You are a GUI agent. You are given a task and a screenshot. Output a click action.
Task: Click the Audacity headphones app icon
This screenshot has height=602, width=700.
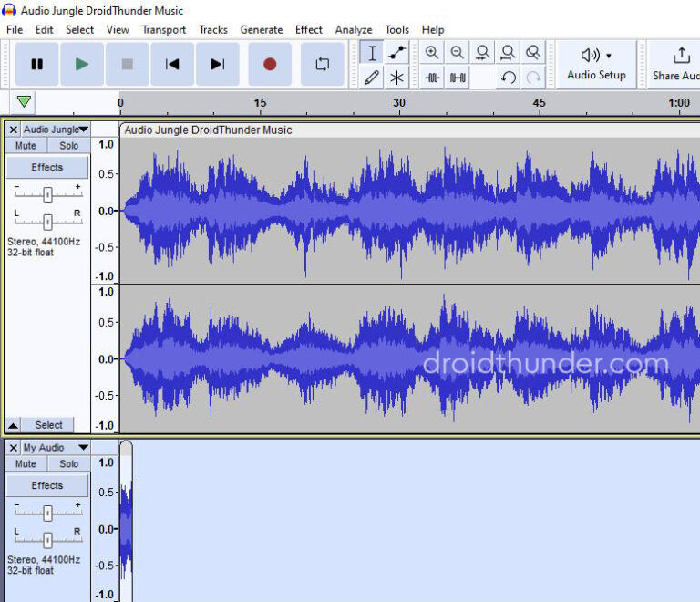click(x=9, y=10)
